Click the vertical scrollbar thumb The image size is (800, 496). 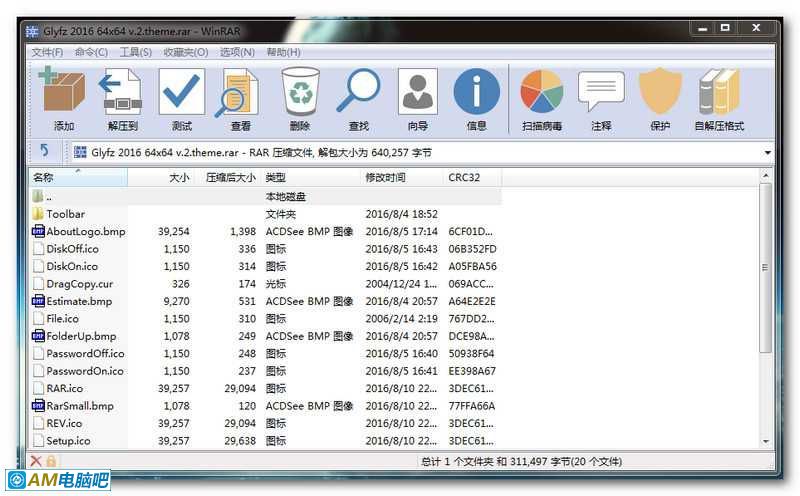(x=765, y=267)
